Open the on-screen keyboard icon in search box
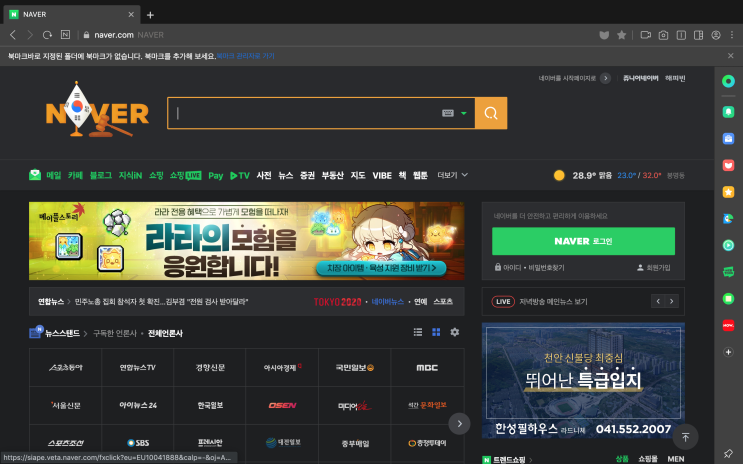The height and width of the screenshot is (464, 743). coord(448,113)
